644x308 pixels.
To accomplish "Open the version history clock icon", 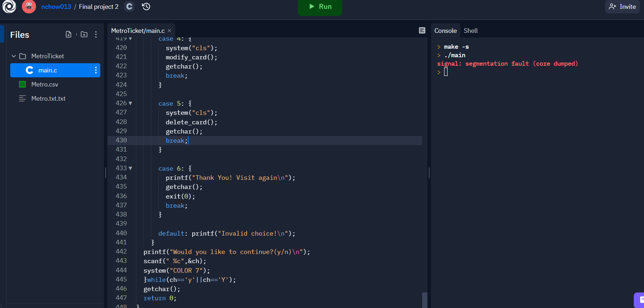I will pyautogui.click(x=146, y=6).
